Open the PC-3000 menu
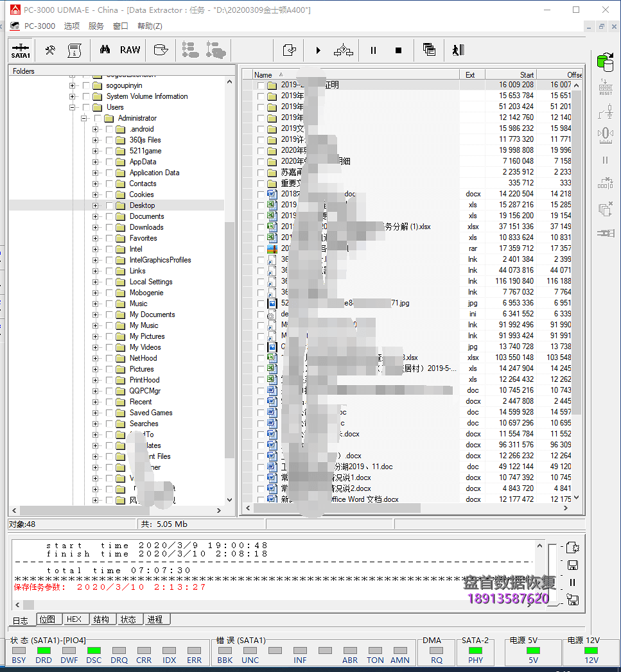The height and width of the screenshot is (672, 621). (39, 26)
